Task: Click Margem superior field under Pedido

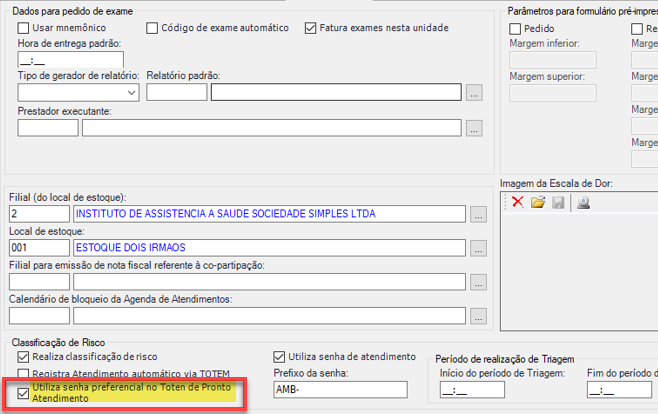Action: (553, 93)
